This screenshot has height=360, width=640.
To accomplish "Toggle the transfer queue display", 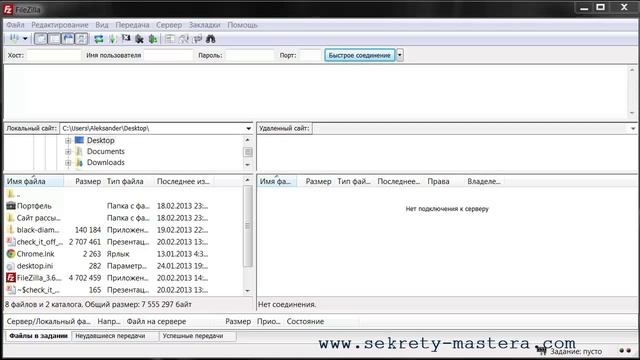I will click(81, 39).
